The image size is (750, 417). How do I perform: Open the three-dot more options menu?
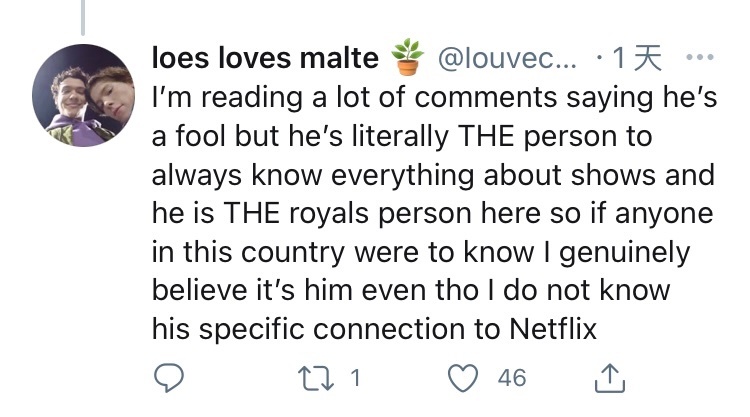700,57
